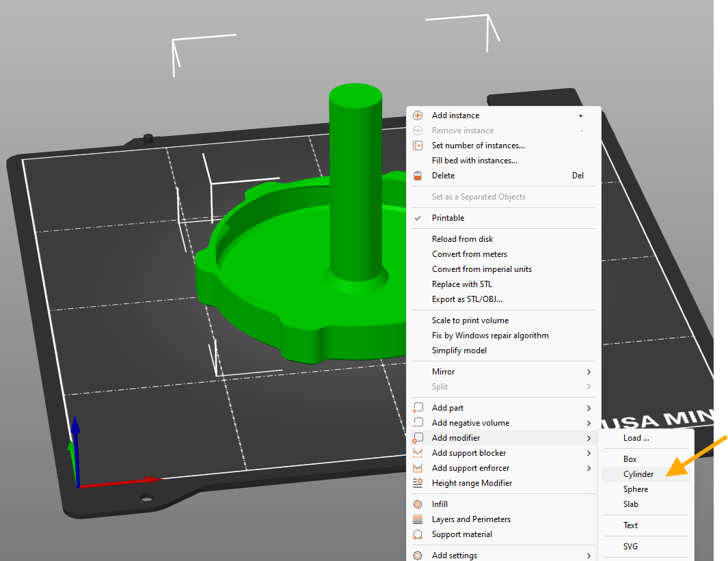Choose Export as STL/OBJ option
728x561 pixels.
coord(467,299)
